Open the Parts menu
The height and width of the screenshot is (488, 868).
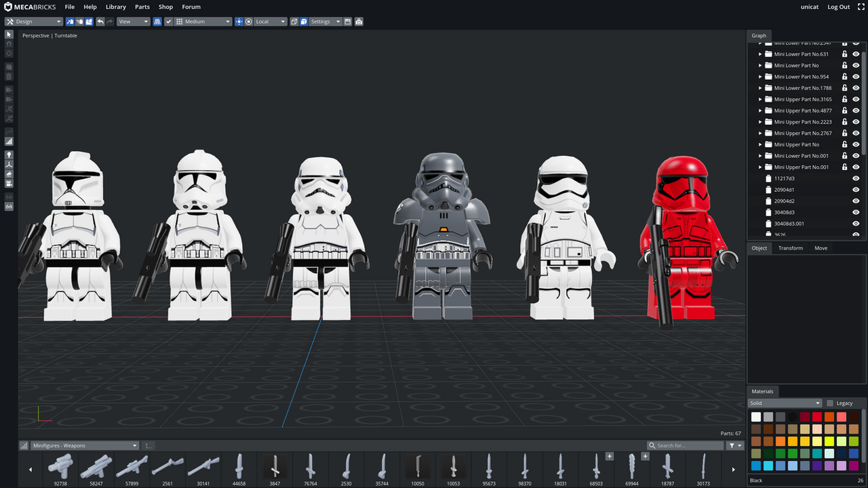(x=142, y=7)
